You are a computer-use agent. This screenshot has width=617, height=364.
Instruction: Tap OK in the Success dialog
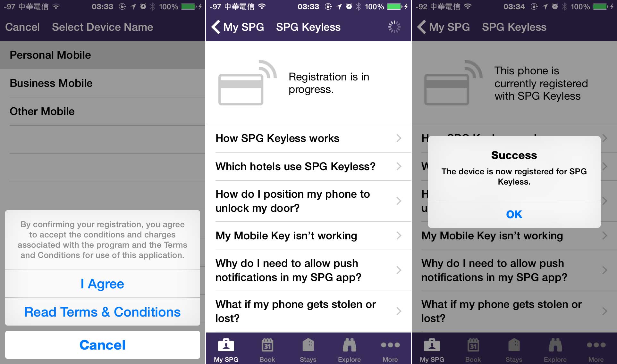(514, 214)
